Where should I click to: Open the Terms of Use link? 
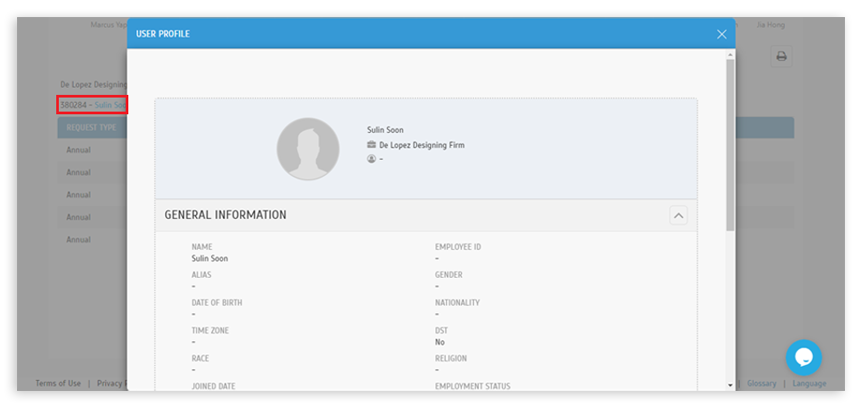[x=58, y=384]
